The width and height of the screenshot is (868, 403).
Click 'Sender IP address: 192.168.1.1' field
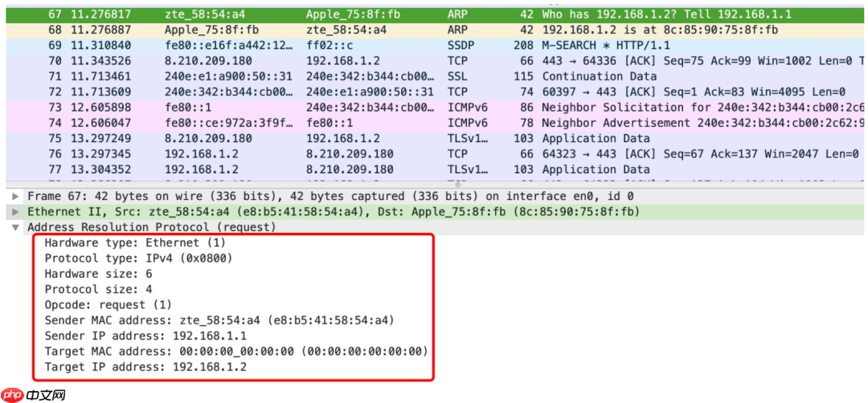pos(145,336)
